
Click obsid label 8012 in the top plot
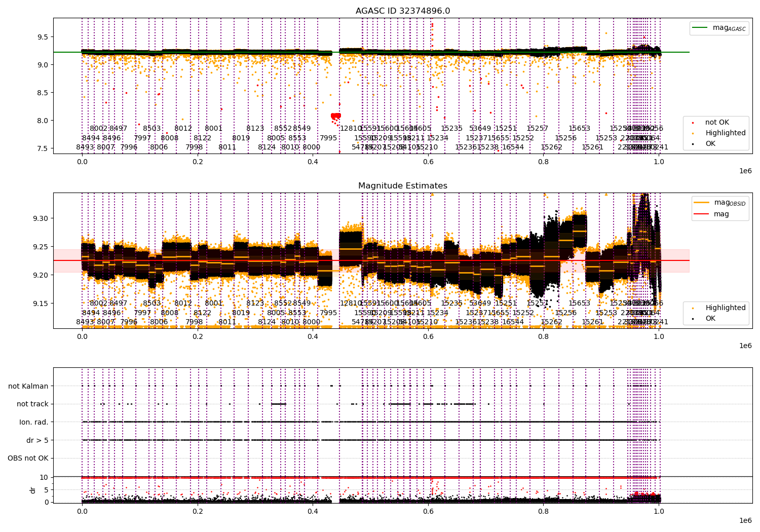183,129
